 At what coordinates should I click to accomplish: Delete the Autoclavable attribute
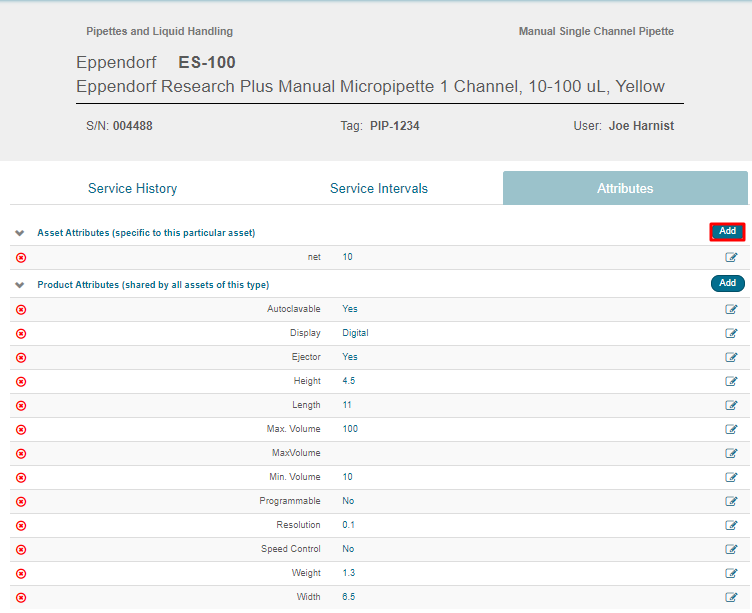pos(21,309)
